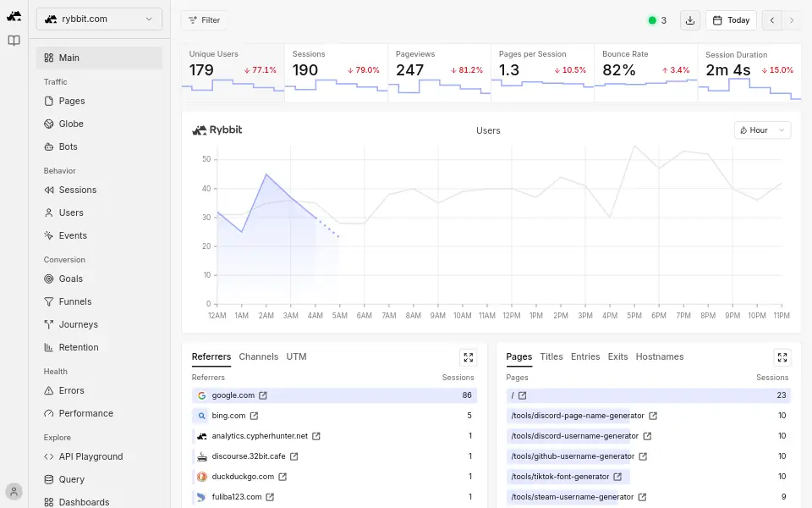
Task: Select the Bounce Rate metric card
Action: (645, 73)
